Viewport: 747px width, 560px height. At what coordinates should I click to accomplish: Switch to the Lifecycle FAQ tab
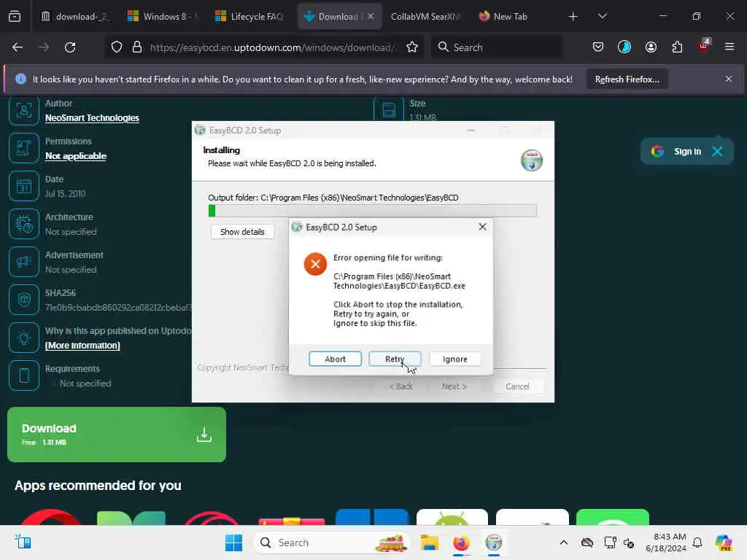(249, 17)
